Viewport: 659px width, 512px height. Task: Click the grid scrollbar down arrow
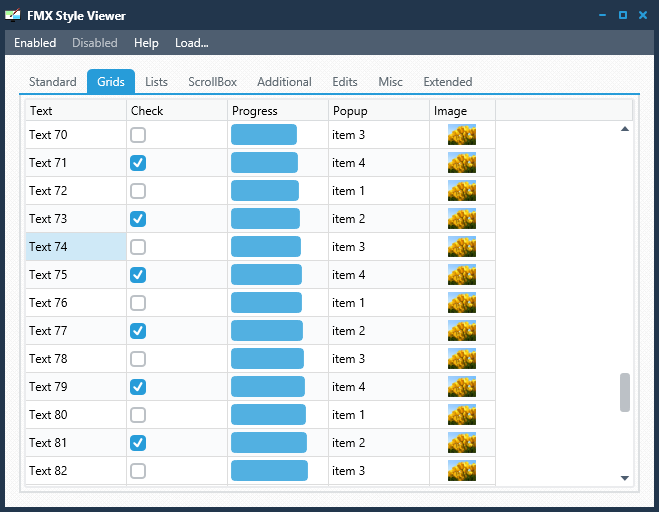(625, 478)
